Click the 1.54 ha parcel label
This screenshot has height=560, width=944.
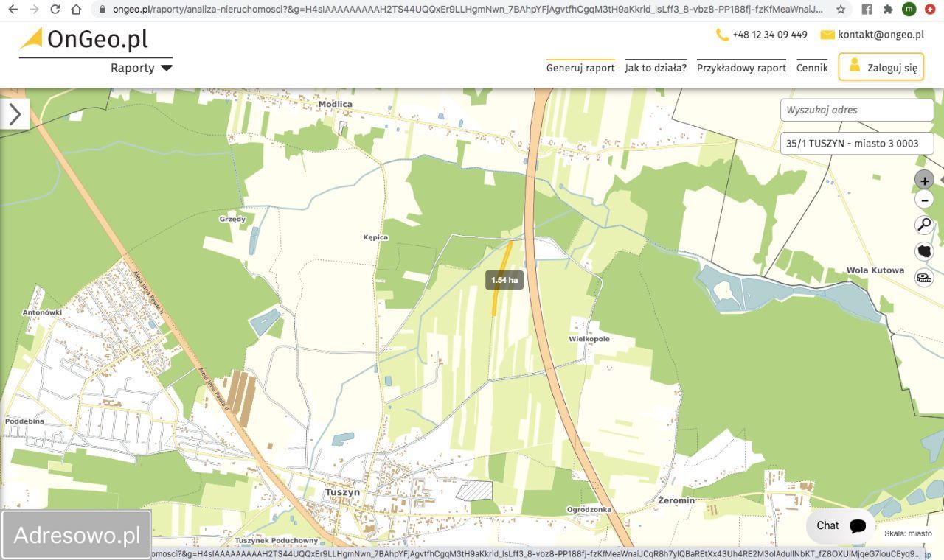(504, 280)
